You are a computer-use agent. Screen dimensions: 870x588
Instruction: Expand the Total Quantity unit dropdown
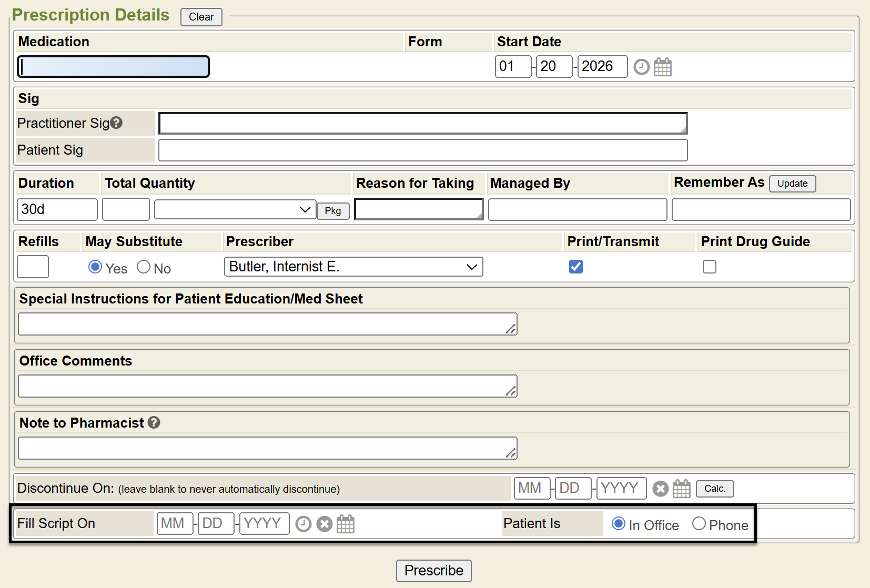point(235,209)
